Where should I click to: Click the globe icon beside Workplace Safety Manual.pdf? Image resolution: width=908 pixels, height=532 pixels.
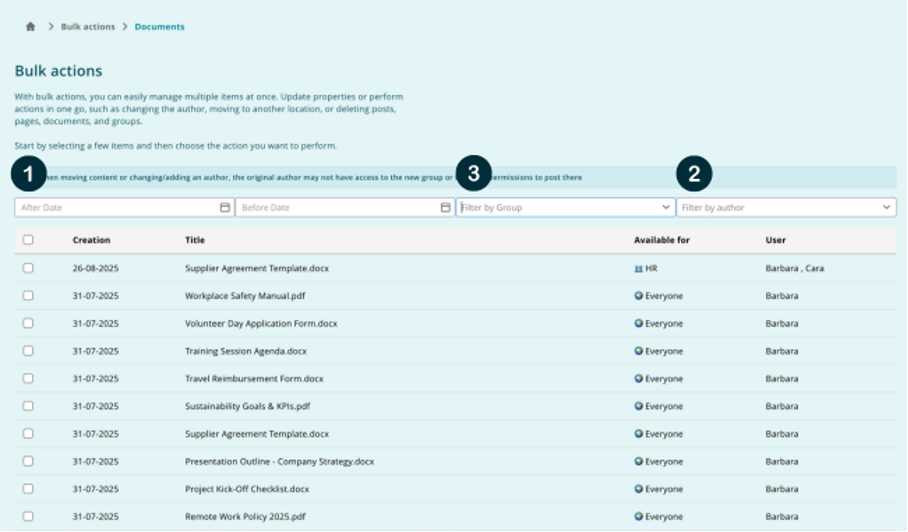point(639,296)
